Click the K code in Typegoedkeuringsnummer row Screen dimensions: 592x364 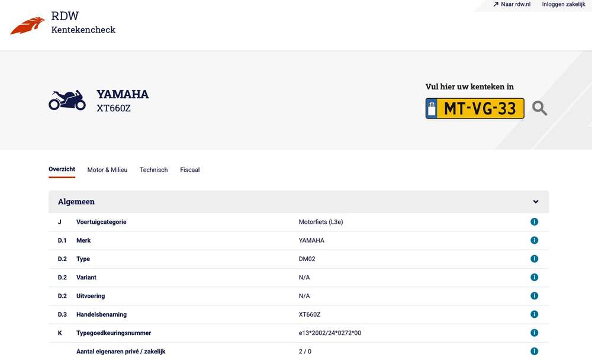pyautogui.click(x=60, y=333)
